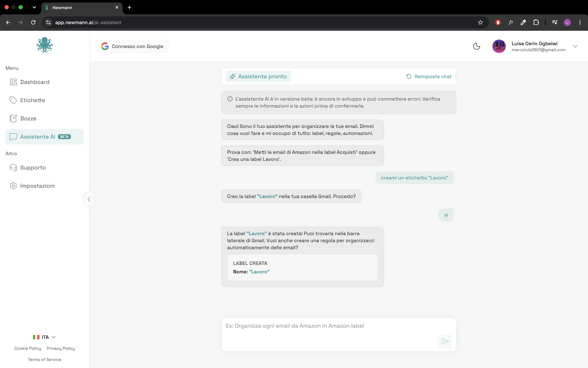Click the "Lavoro" name in Label Creata card
Viewport: 588px width, 368px height.
point(259,272)
